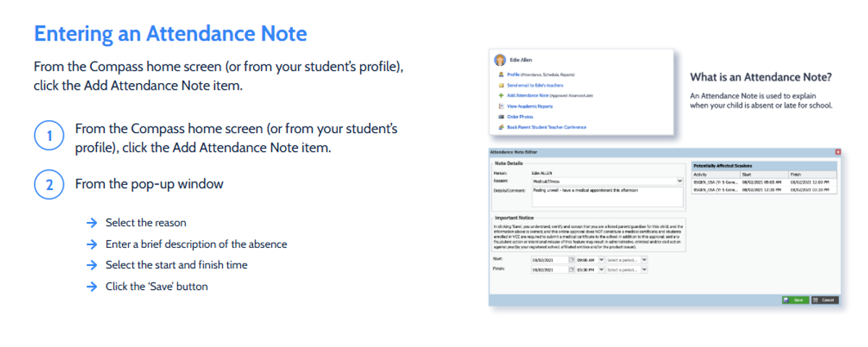Open the Finish row 'Select a period' dropdown
The width and height of the screenshot is (868, 347).
(644, 270)
